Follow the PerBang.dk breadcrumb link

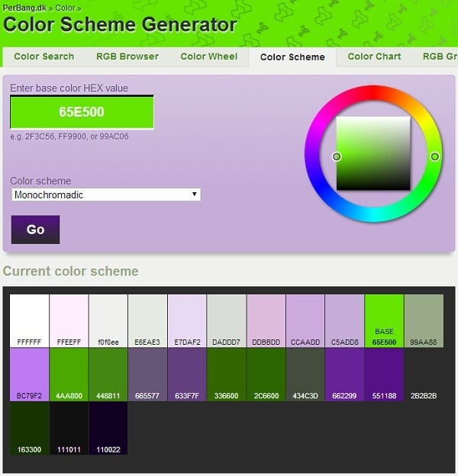(x=24, y=8)
